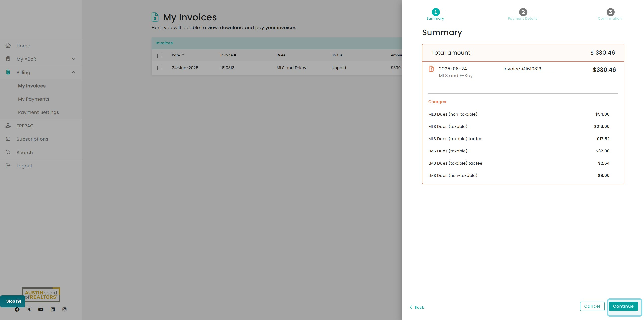Viewport: 644px width, 320px height.
Task: Click the TREPAC hand icon
Action: [8, 125]
